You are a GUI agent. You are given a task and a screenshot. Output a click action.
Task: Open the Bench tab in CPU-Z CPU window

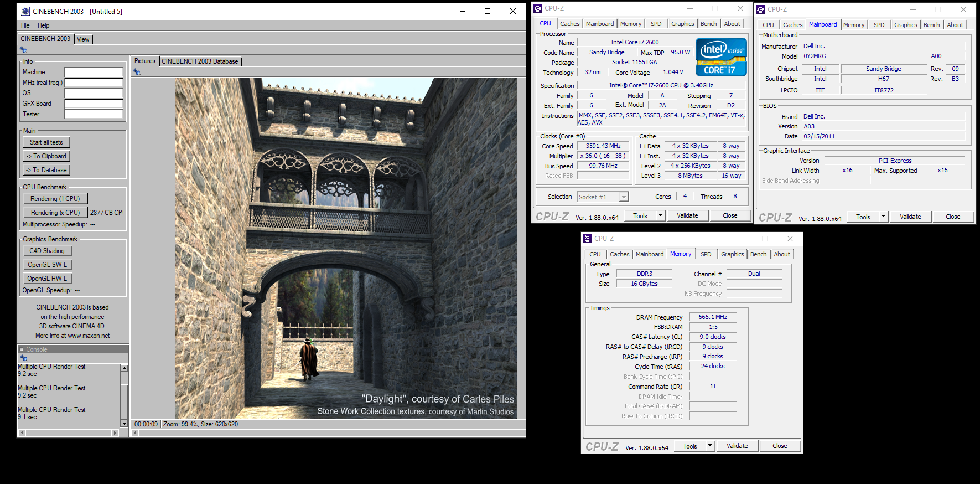tap(708, 24)
